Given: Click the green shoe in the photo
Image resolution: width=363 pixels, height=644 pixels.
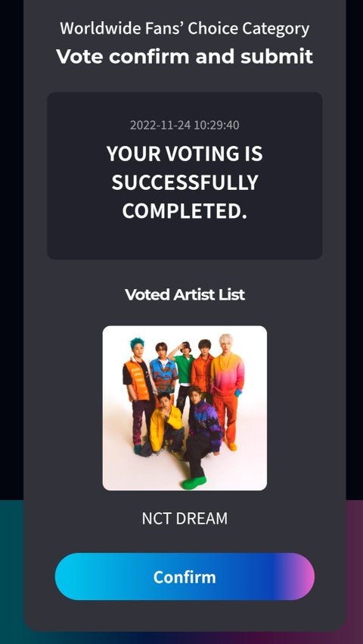Looking at the screenshot, I should pyautogui.click(x=194, y=482).
